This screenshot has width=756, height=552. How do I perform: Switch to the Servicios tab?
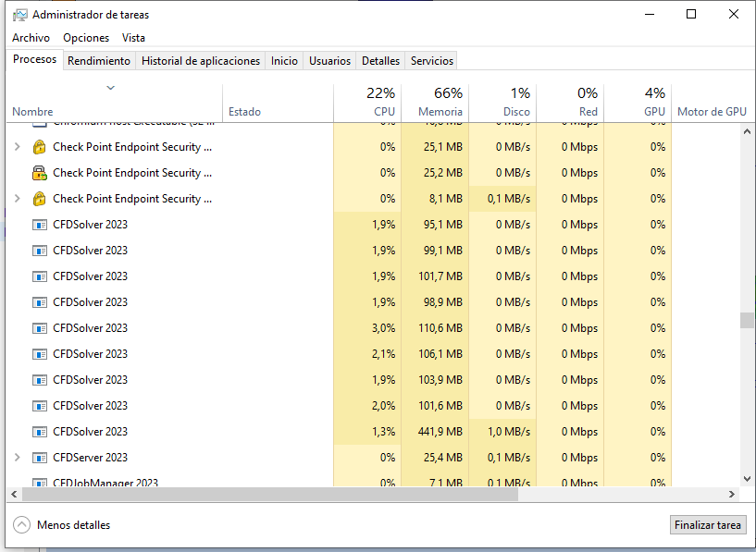431,60
